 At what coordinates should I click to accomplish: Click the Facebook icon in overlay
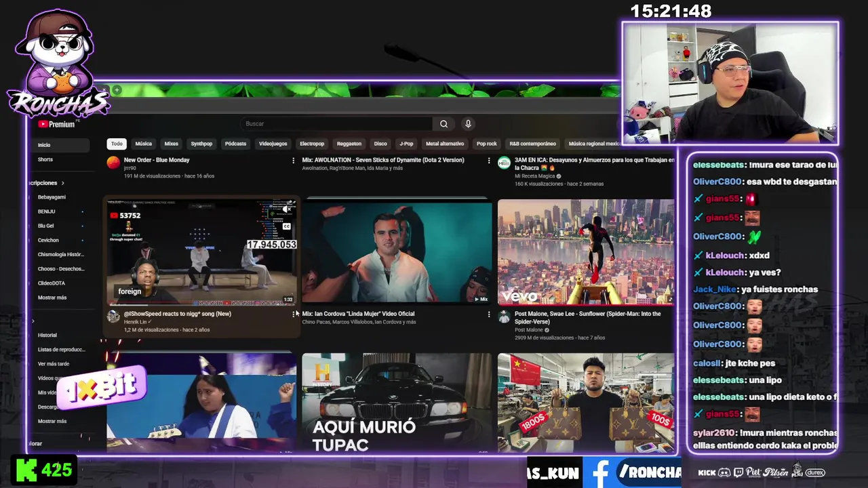601,472
